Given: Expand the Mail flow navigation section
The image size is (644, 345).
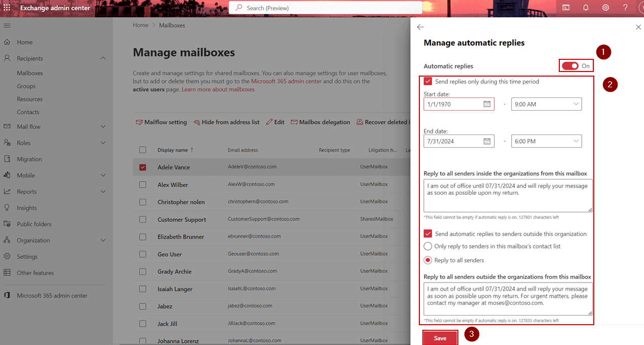Looking at the screenshot, I should pos(29,126).
